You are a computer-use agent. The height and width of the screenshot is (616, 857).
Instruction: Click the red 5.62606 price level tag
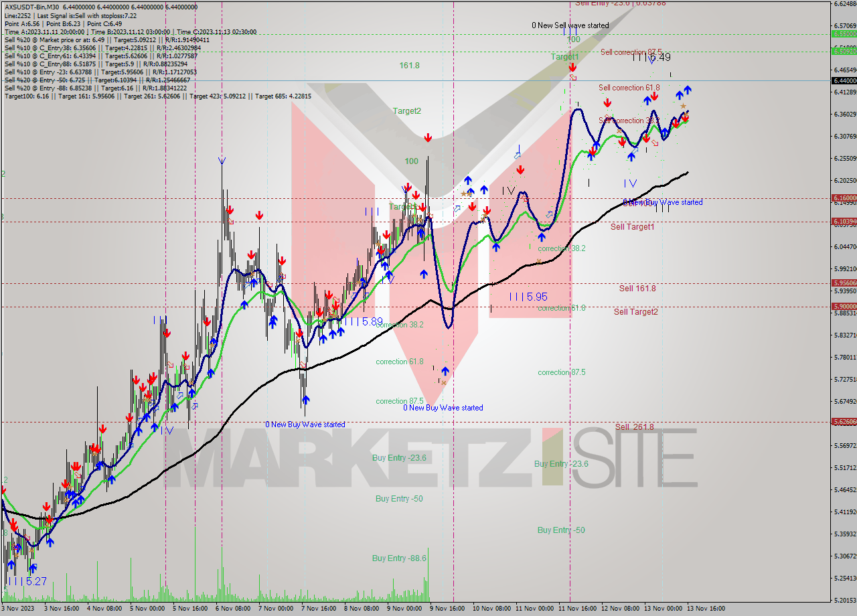click(x=844, y=422)
